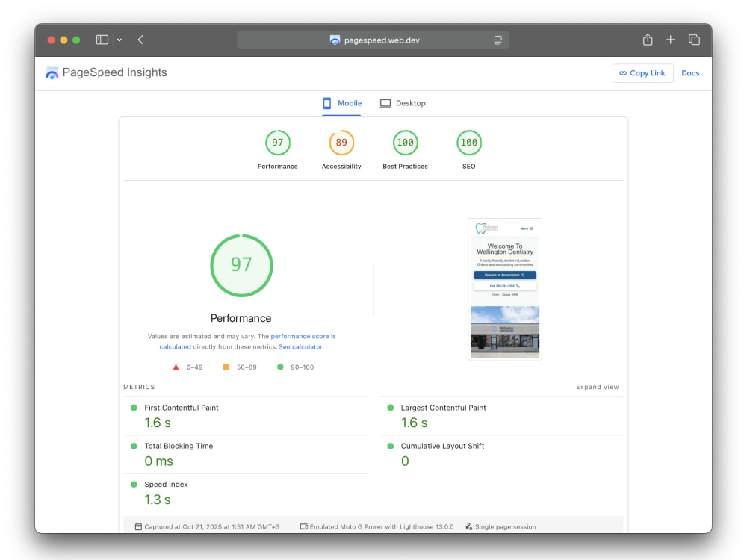Click the First Contentful Paint metric label
The width and height of the screenshot is (747, 560).
182,408
